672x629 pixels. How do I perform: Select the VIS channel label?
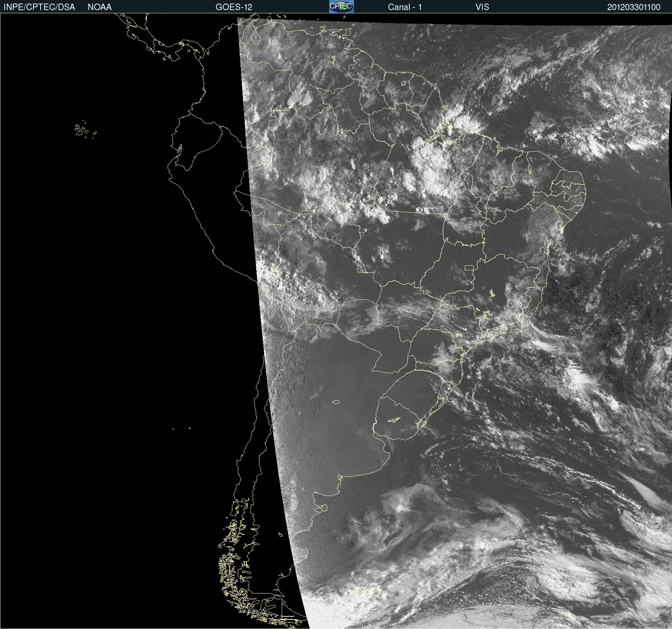tap(482, 7)
